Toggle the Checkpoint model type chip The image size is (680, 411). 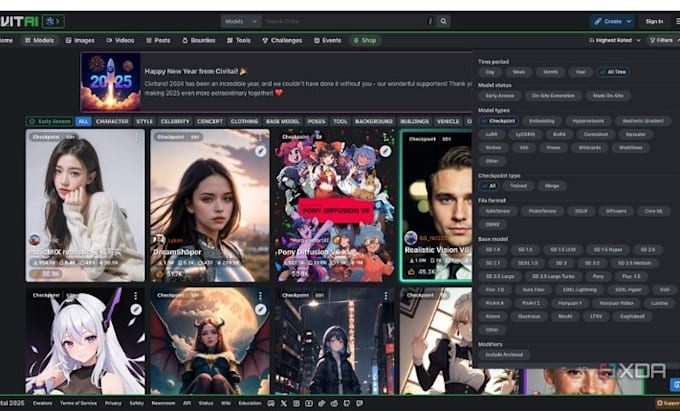498,121
